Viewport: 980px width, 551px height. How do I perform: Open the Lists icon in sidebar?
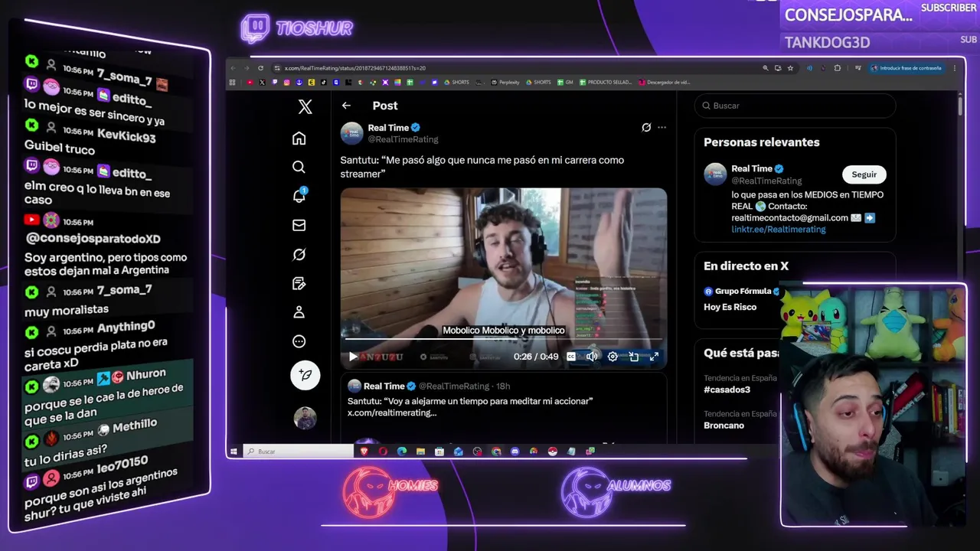click(x=299, y=283)
